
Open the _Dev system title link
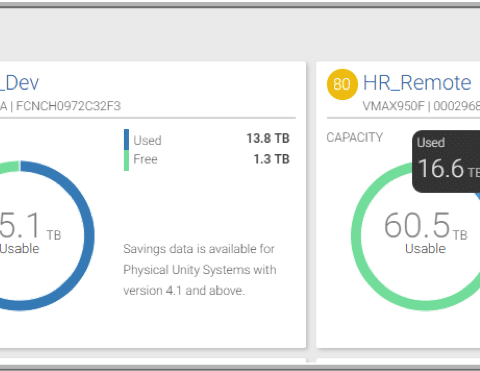tap(19, 83)
